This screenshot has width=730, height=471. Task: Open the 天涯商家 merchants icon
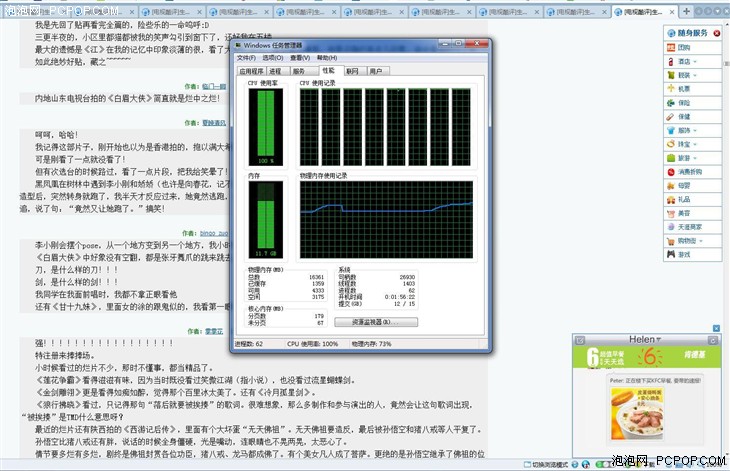pos(669,227)
